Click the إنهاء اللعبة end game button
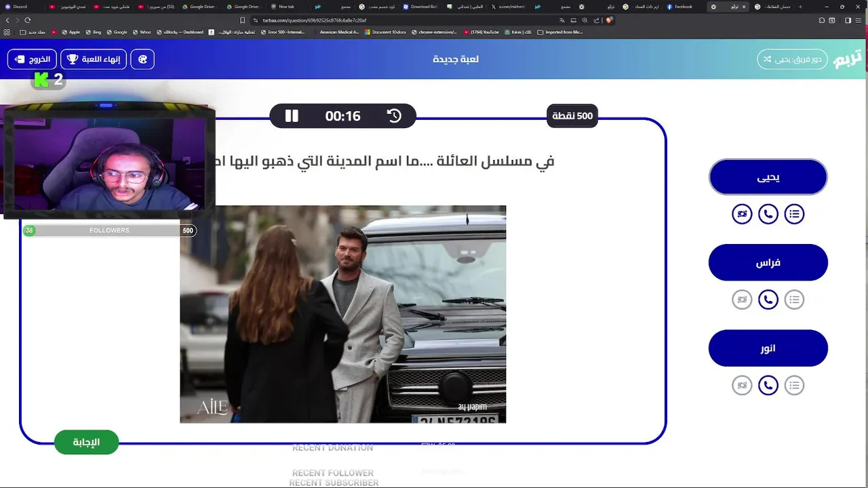The image size is (868, 488). (x=93, y=59)
